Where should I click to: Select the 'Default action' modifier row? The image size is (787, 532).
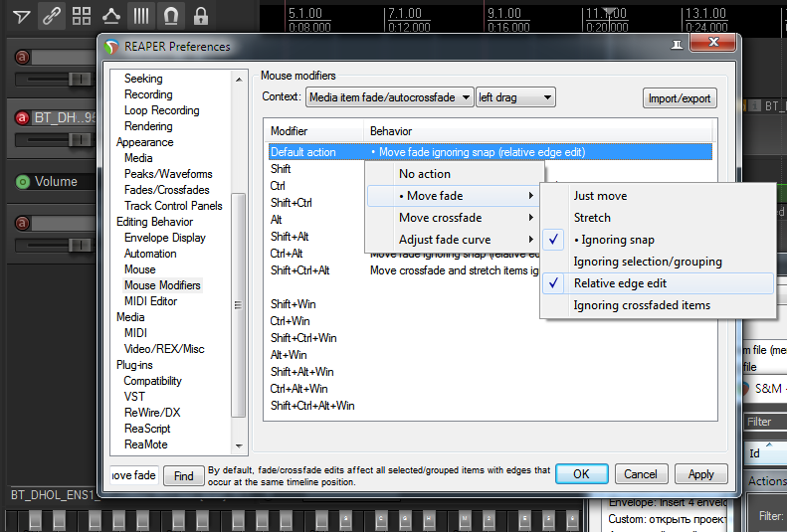(x=490, y=152)
